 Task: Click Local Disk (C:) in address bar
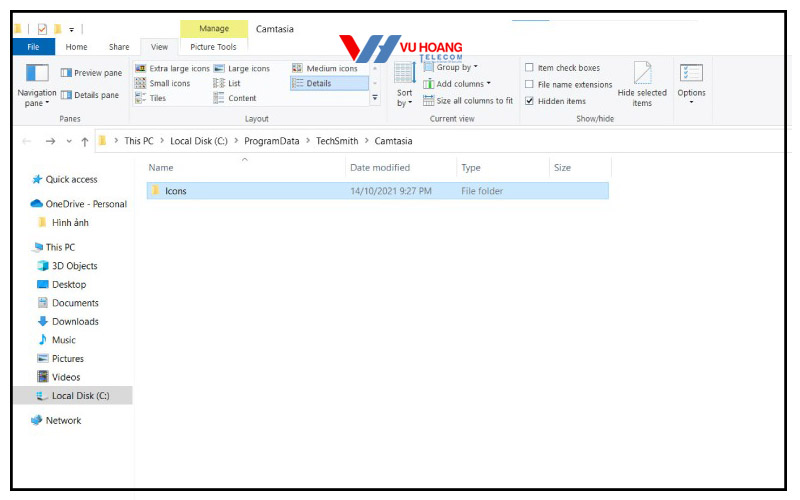[x=199, y=141]
